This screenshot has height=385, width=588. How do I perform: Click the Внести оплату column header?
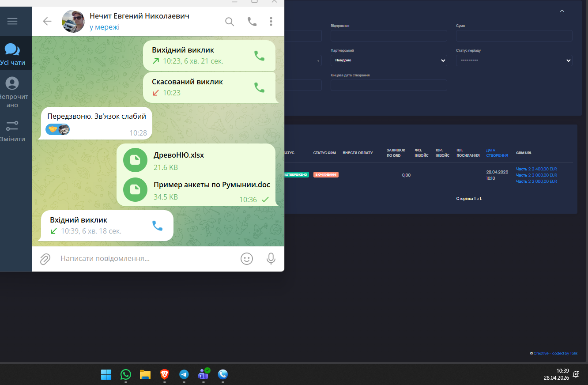point(358,153)
